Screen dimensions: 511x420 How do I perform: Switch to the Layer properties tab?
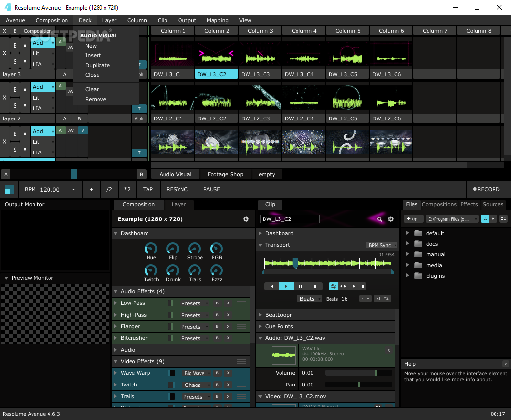[x=179, y=204]
